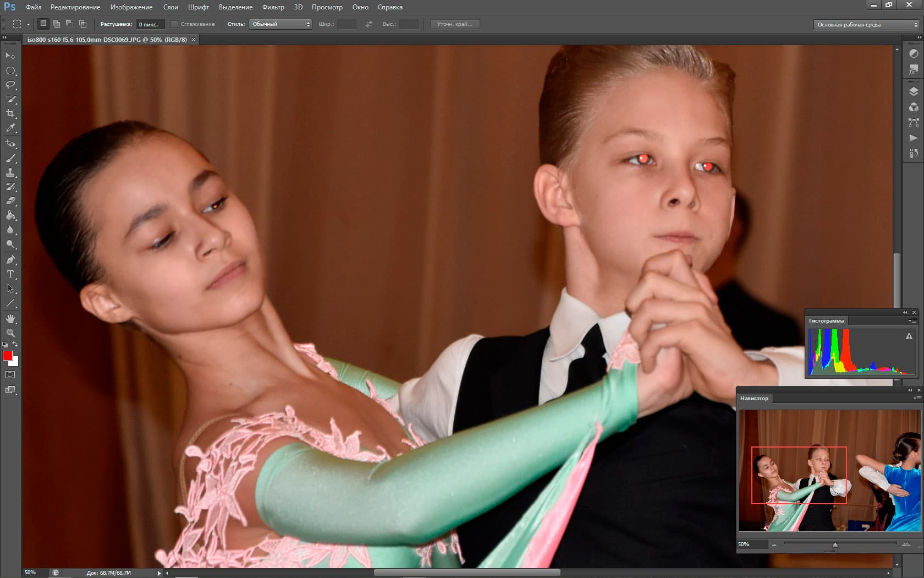Screen dimensions: 924x578
Task: Click the Растушевка input field
Action: point(150,24)
